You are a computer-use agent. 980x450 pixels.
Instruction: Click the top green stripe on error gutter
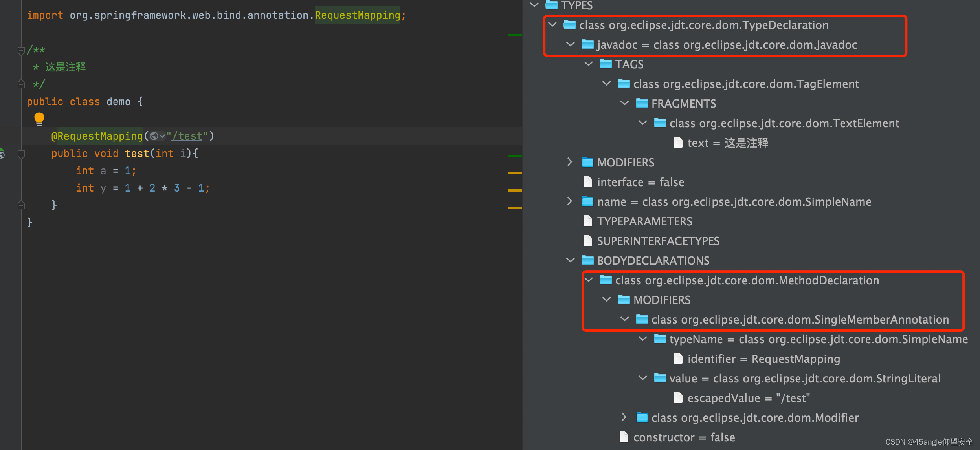click(x=514, y=35)
